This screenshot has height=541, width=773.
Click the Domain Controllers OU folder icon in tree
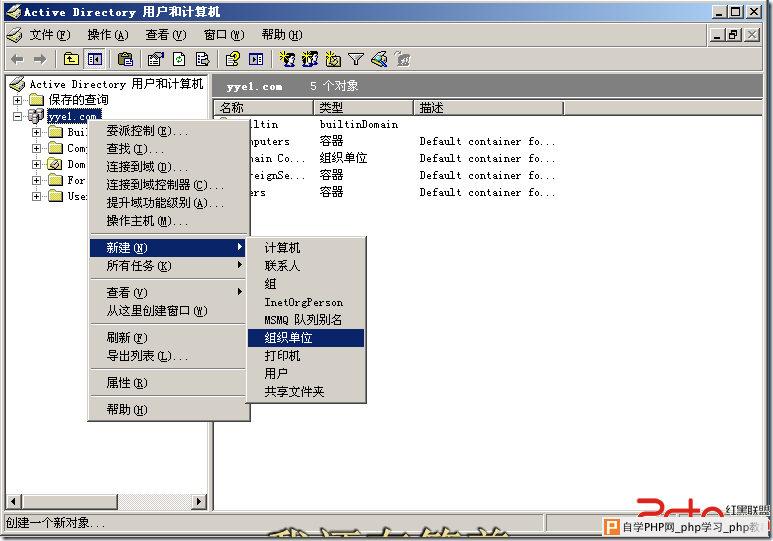pyautogui.click(x=55, y=164)
